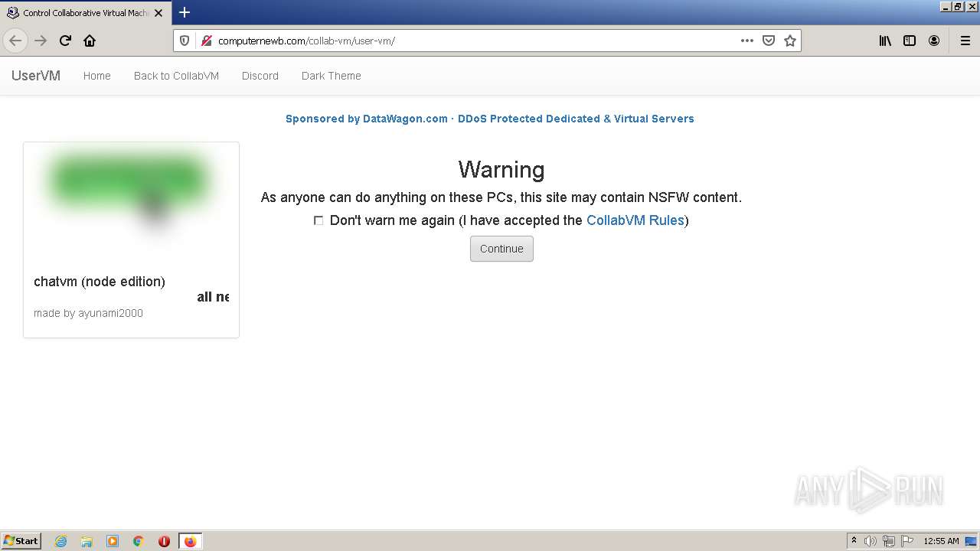Open the Firefox hamburger menu

[x=965, y=41]
